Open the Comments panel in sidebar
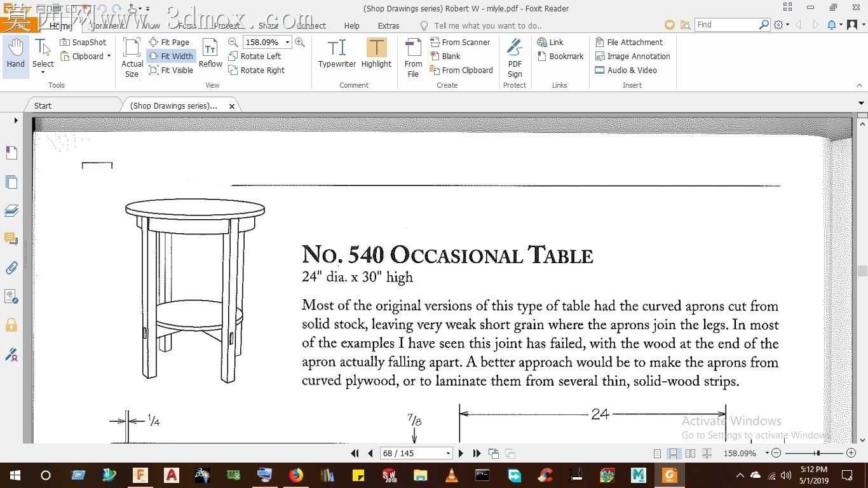Screen dimensions: 868x488 coord(11,239)
